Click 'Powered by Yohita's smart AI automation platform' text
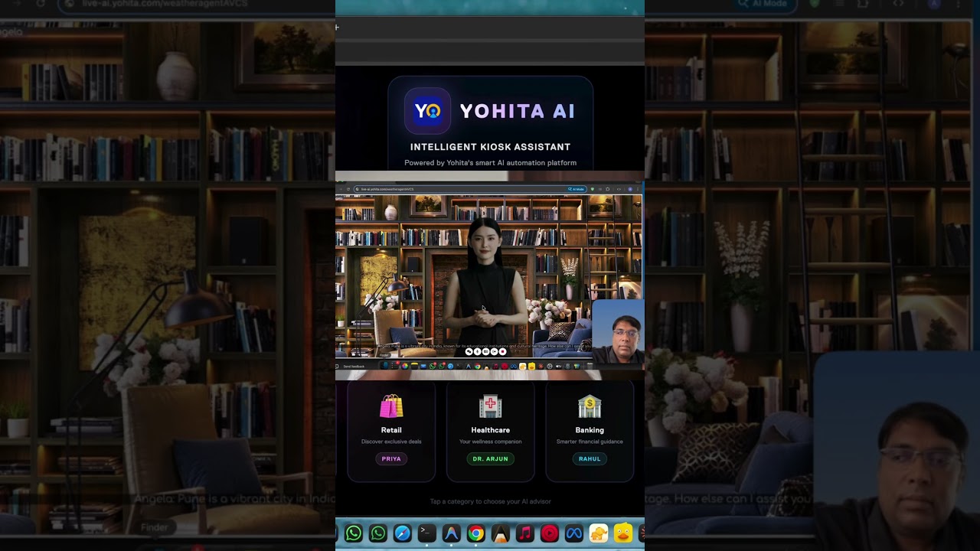 point(490,163)
